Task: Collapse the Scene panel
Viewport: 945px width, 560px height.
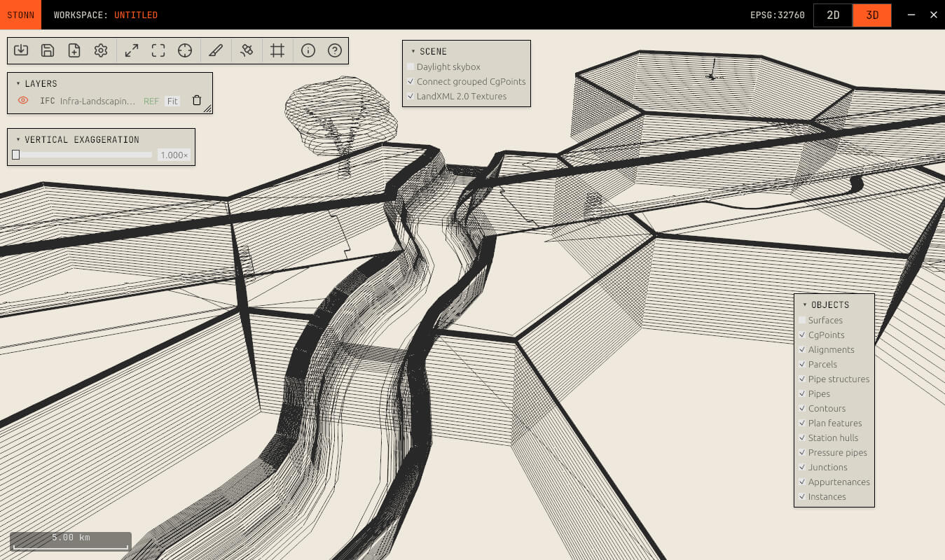Action: tap(413, 51)
